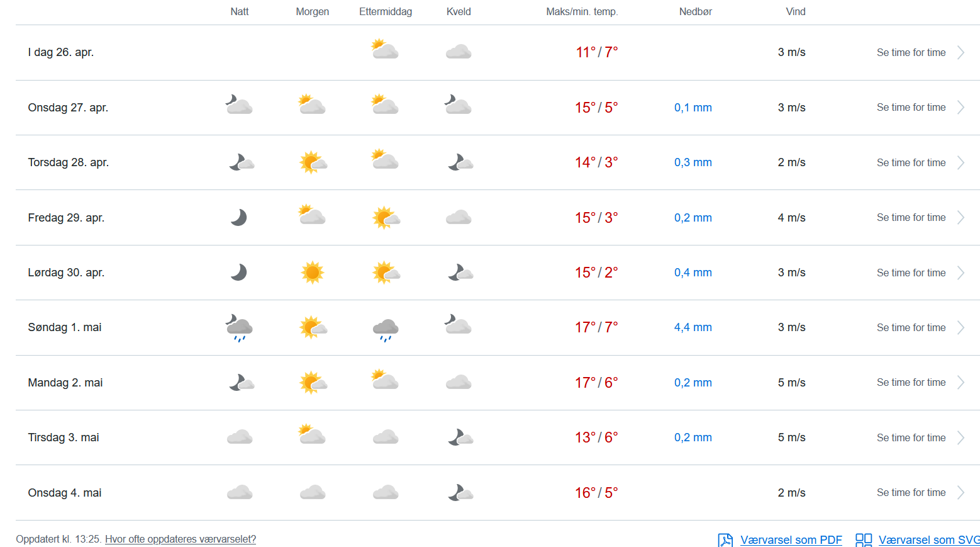Expand hourly details chevron for I dag 26. apr.
Image resolution: width=980 pixels, height=547 pixels.
(x=961, y=53)
